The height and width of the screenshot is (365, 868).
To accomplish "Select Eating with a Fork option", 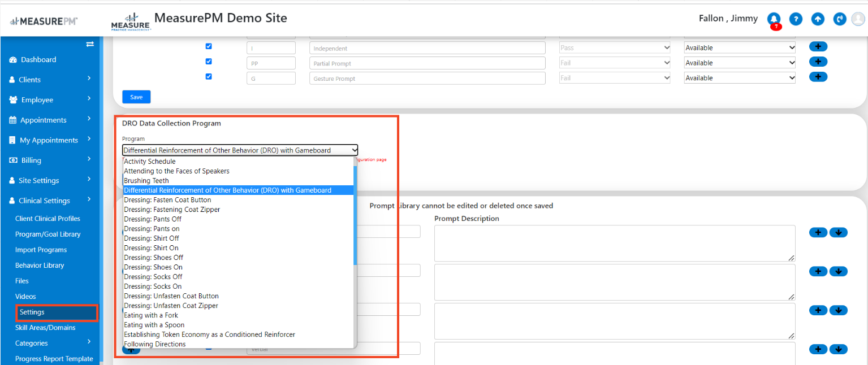I will pyautogui.click(x=238, y=315).
